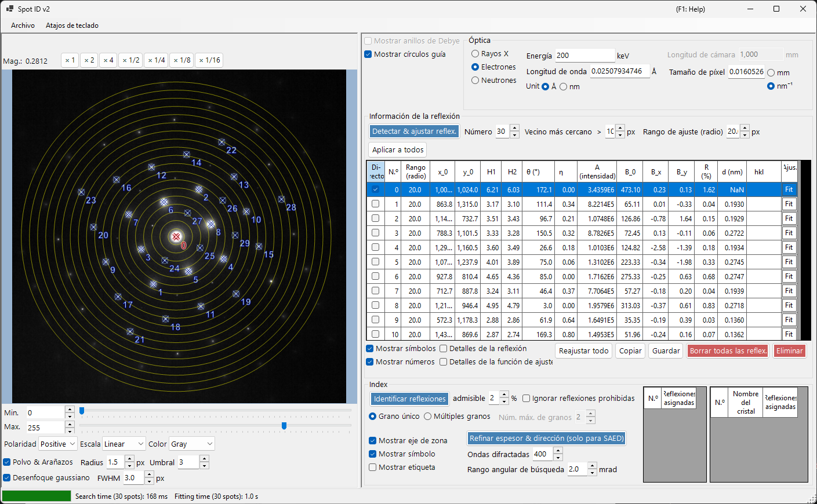Image resolution: width=817 pixels, height=504 pixels.
Task: Click the Energía keV input field
Action: [x=584, y=56]
